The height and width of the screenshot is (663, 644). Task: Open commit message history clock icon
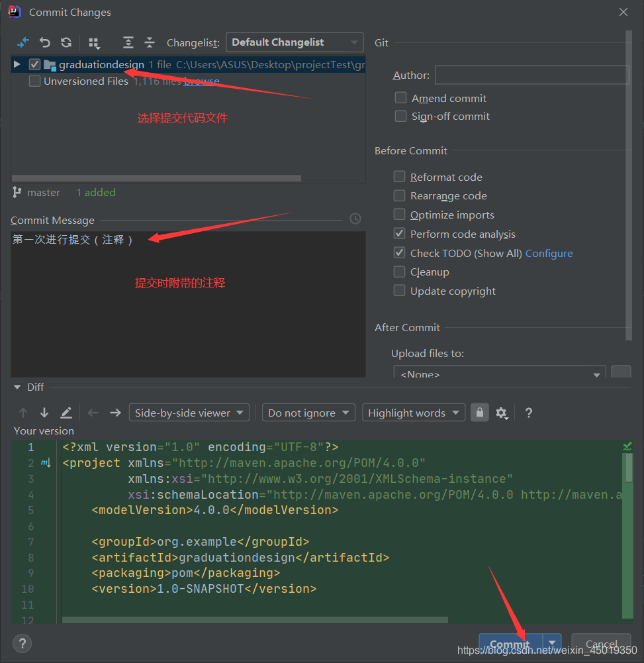(355, 219)
